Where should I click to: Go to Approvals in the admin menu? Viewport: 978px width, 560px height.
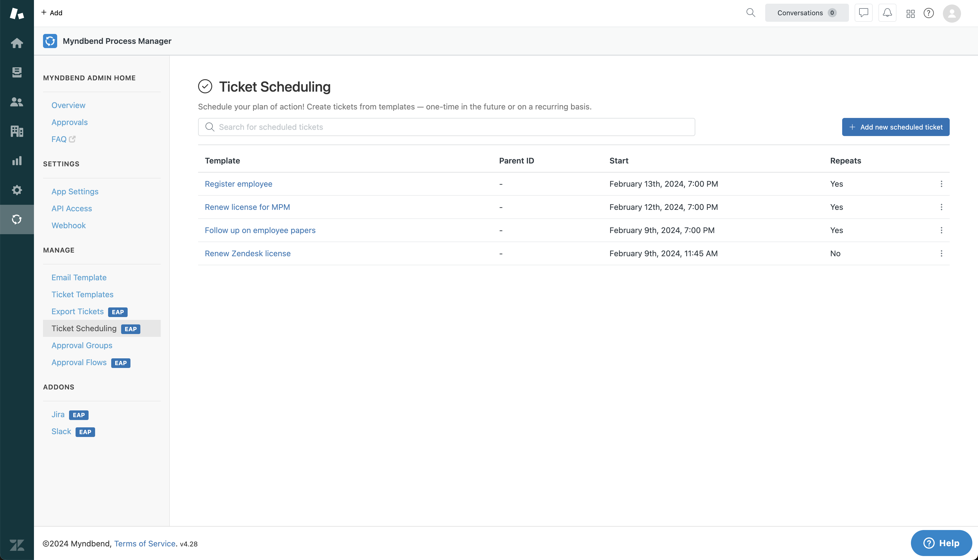point(70,122)
